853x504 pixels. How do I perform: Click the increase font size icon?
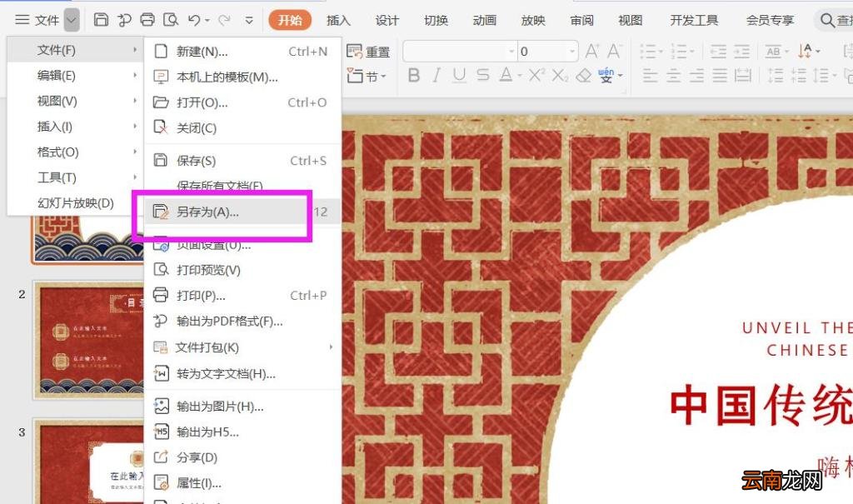coord(592,51)
